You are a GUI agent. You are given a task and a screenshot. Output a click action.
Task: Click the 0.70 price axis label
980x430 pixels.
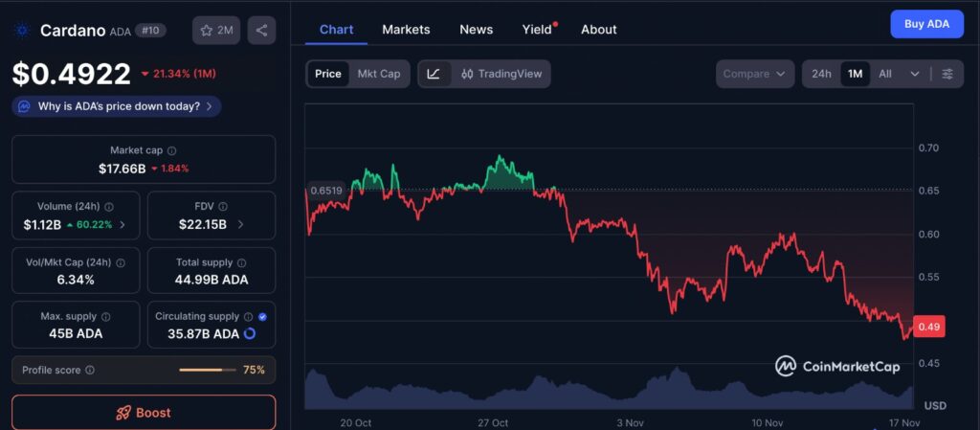coord(928,148)
